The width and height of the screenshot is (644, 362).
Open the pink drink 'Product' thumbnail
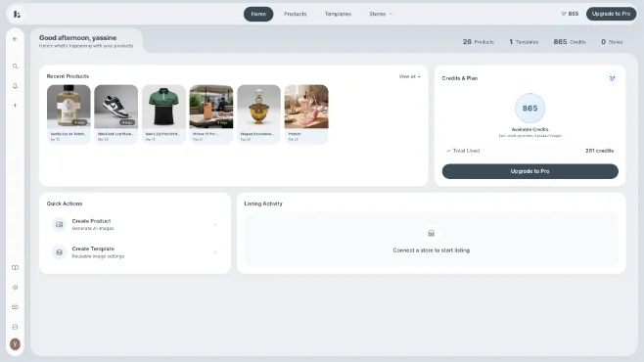(x=306, y=114)
